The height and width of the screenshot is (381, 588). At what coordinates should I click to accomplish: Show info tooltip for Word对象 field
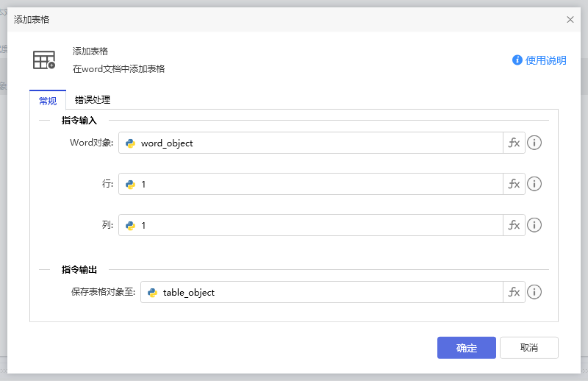pyautogui.click(x=534, y=143)
